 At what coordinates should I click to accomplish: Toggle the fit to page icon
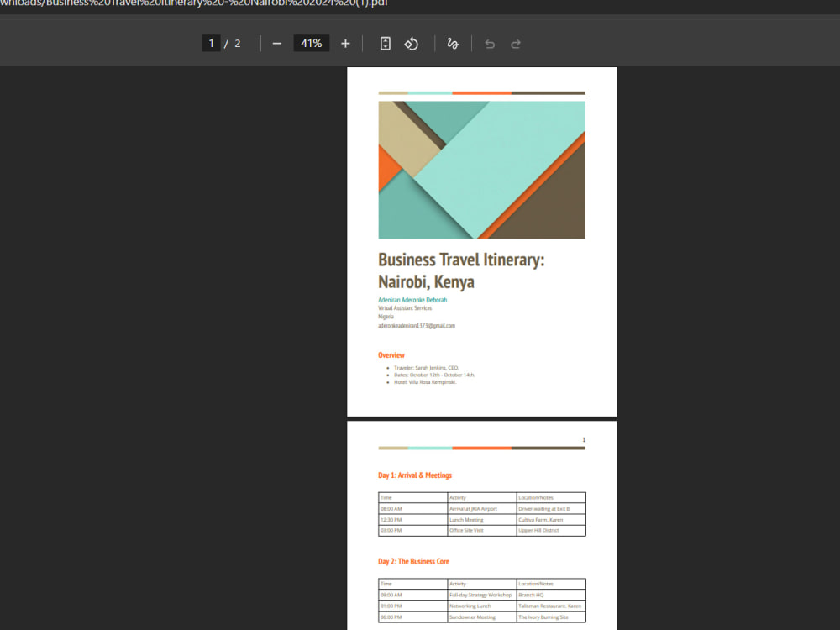(386, 44)
